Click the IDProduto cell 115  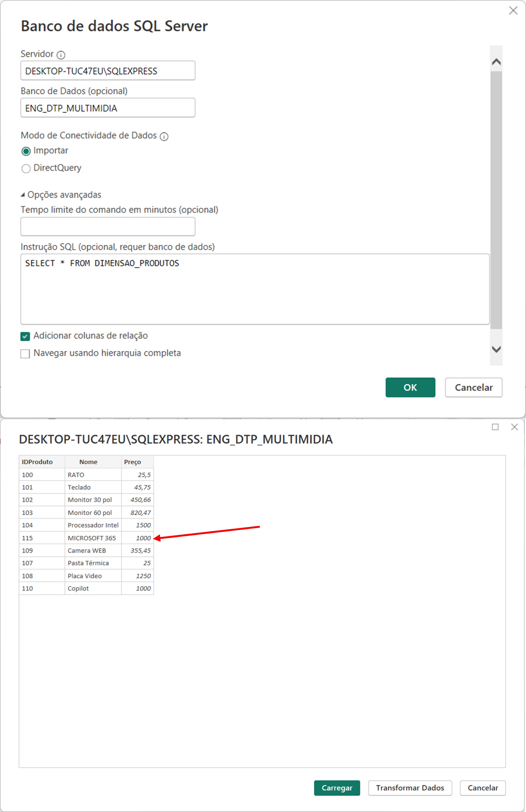pos(42,538)
